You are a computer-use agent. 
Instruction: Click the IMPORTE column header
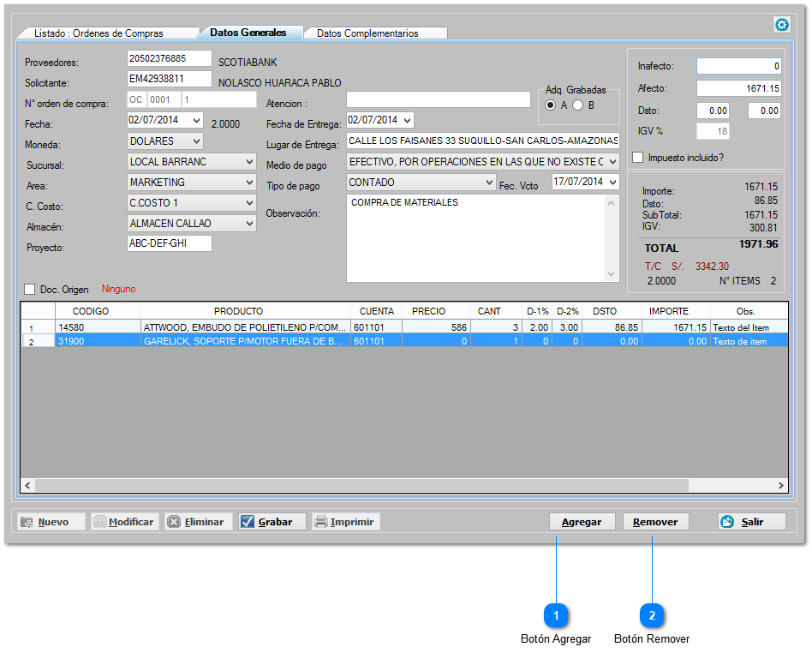click(x=677, y=311)
